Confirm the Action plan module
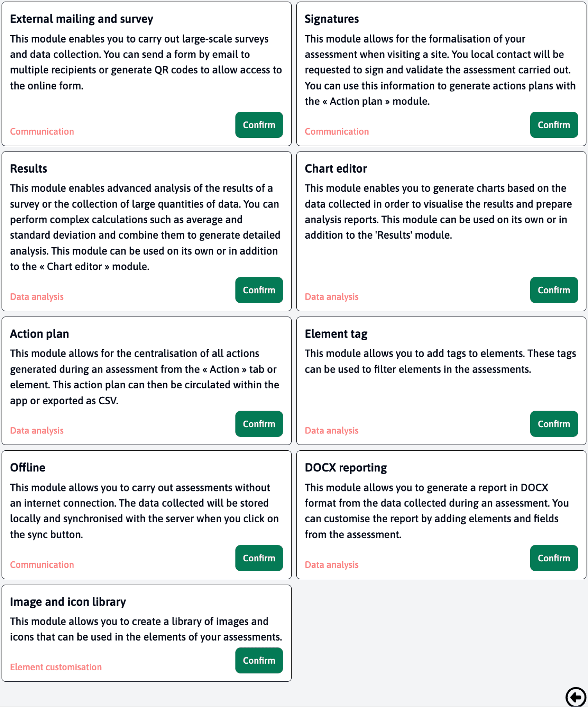This screenshot has height=707, width=588. [259, 424]
